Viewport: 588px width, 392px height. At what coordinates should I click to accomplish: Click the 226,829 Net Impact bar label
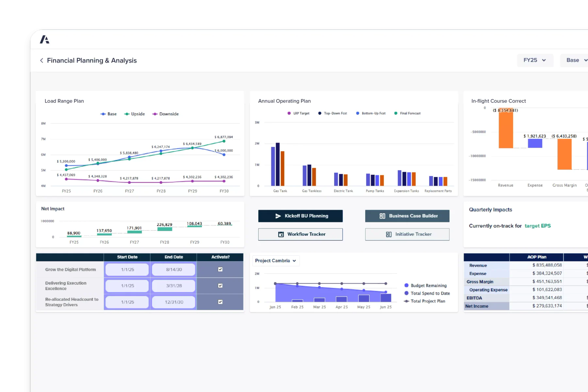164,225
